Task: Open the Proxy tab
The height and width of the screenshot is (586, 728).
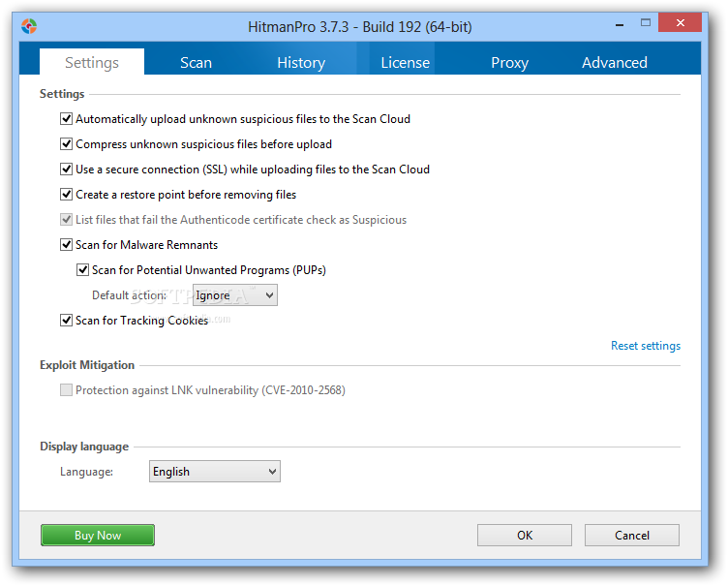Action: [509, 63]
